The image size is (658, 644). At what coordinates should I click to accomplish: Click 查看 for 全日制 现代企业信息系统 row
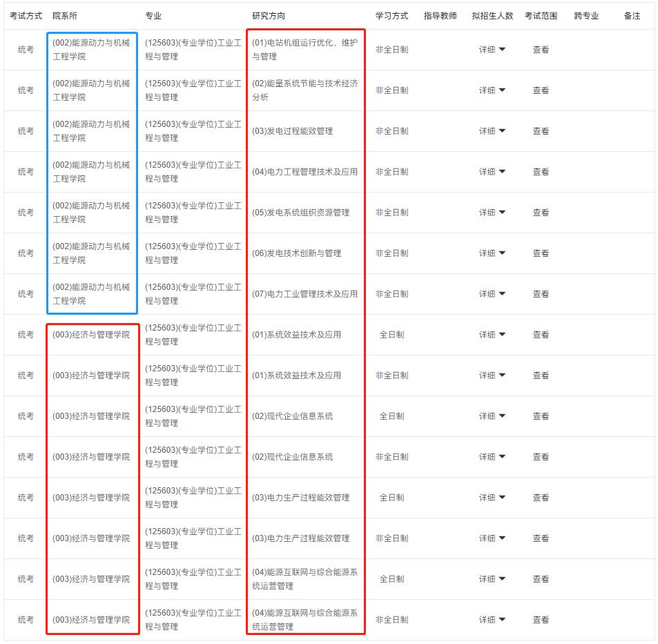point(541,416)
